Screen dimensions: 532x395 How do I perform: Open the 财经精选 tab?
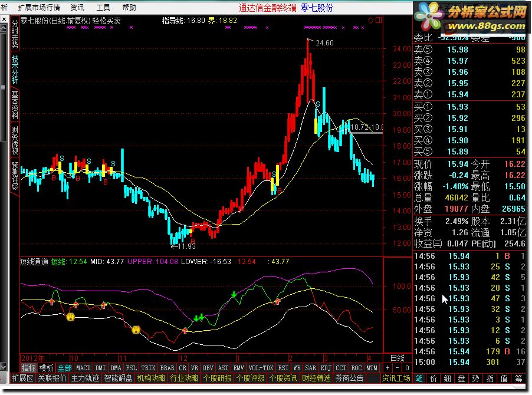pos(316,378)
